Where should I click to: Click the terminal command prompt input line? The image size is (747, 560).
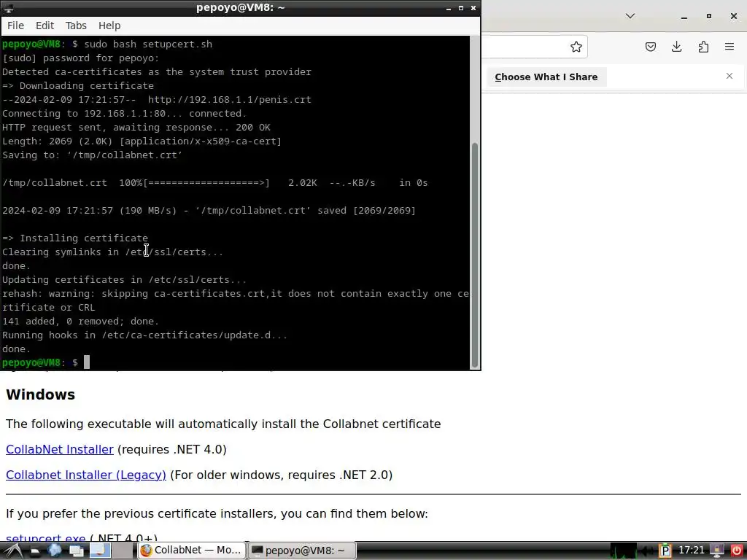coord(236,363)
